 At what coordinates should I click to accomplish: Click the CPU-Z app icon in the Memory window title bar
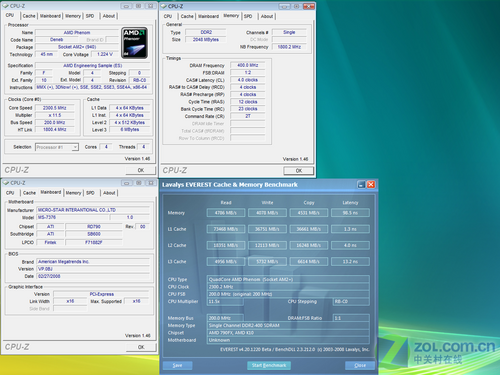[164, 6]
